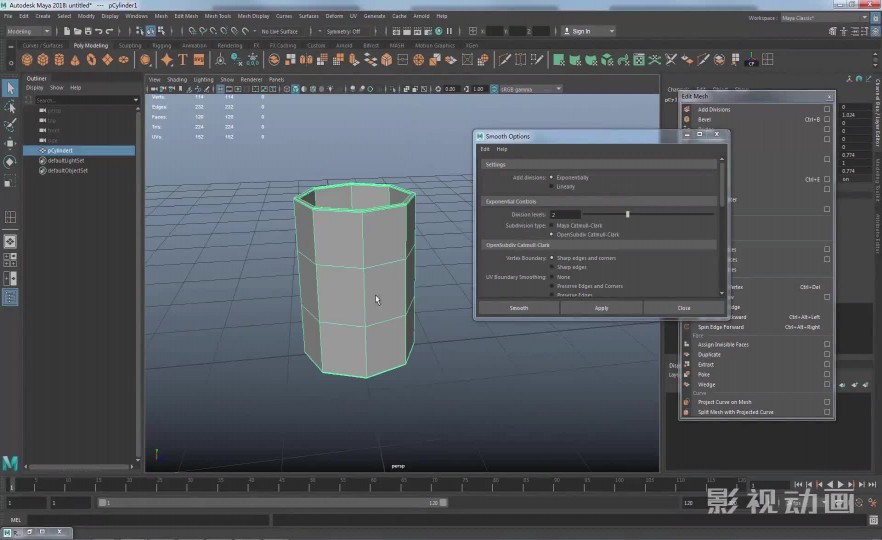Open the Symmetry: Off dropdown
The image size is (882, 540).
344,32
